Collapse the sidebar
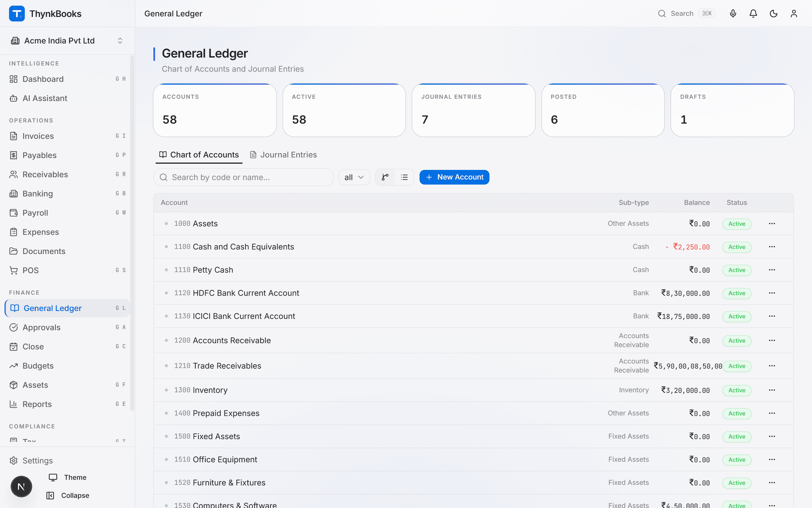 [68, 496]
